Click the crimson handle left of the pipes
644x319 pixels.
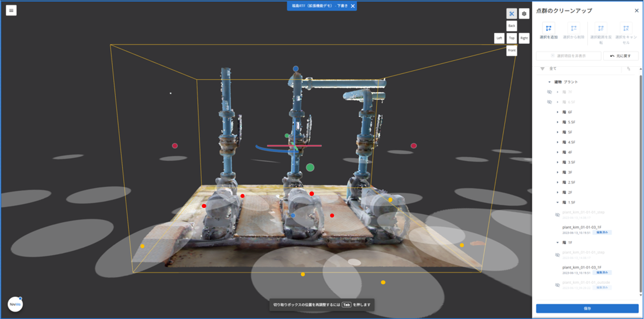tap(175, 146)
